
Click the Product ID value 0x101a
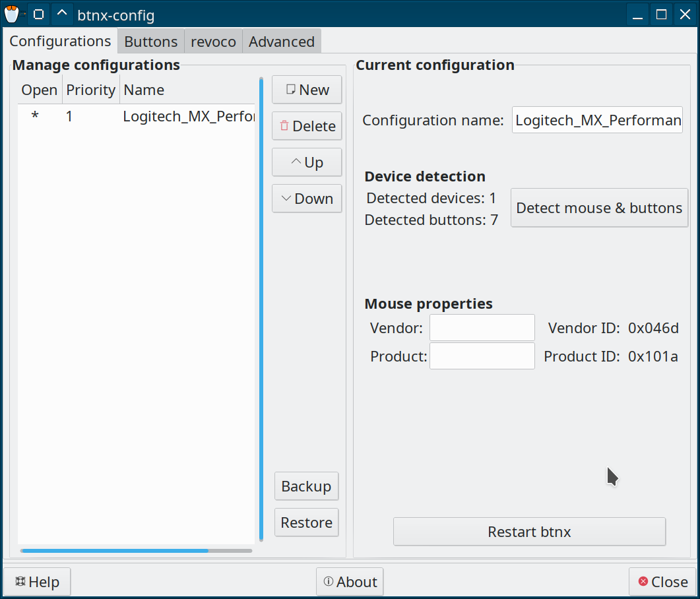click(x=652, y=356)
